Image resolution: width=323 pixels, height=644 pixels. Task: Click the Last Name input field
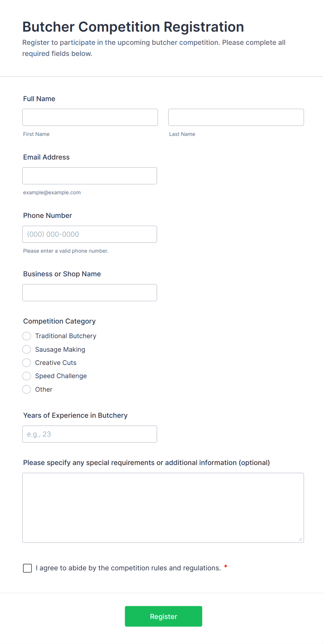point(236,117)
